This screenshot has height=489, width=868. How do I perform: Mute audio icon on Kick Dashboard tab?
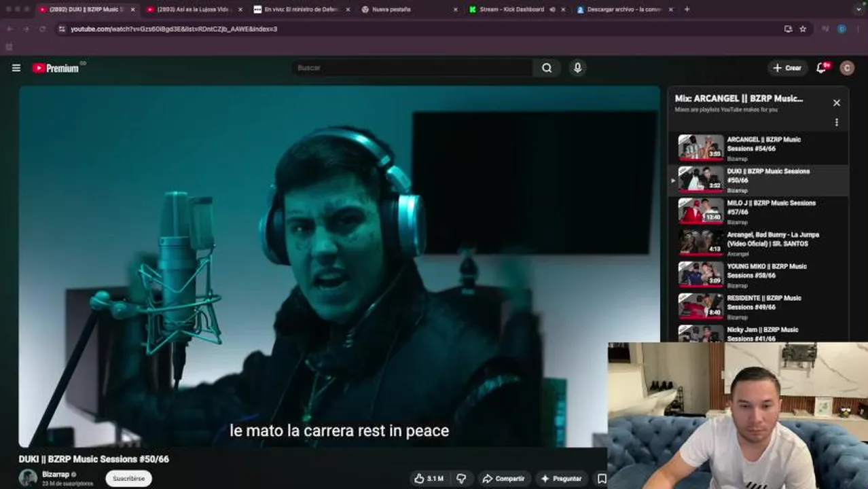pyautogui.click(x=552, y=10)
